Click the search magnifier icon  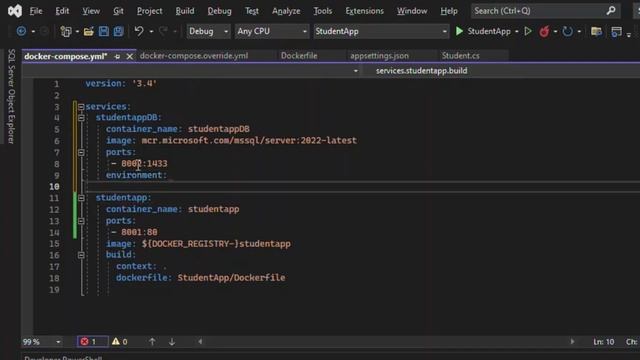pyautogui.click(x=611, y=11)
